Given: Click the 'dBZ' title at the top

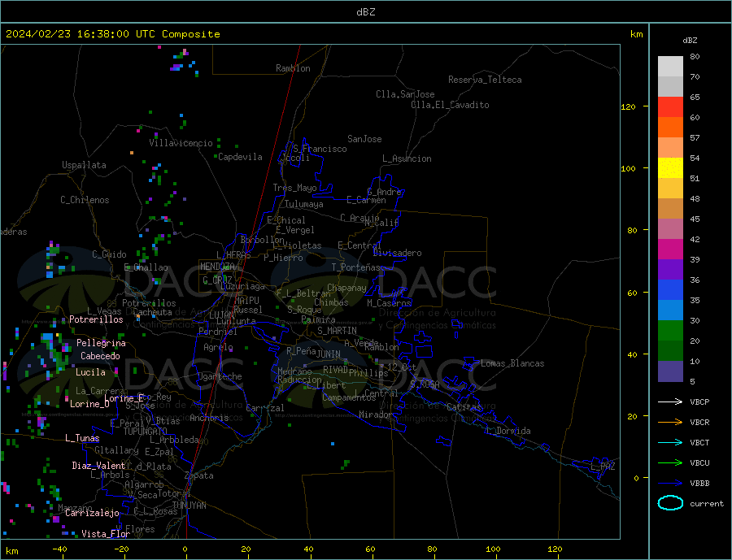Looking at the screenshot, I should coord(365,12).
